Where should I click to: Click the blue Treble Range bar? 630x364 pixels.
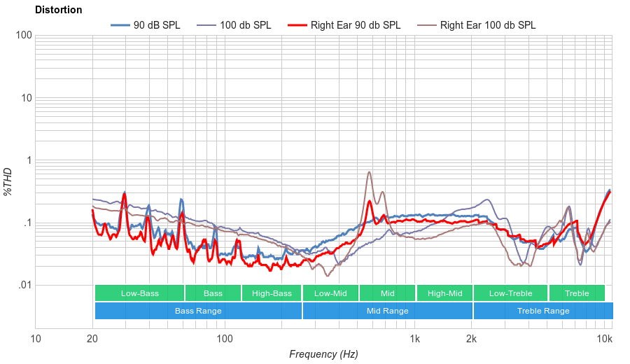click(542, 311)
